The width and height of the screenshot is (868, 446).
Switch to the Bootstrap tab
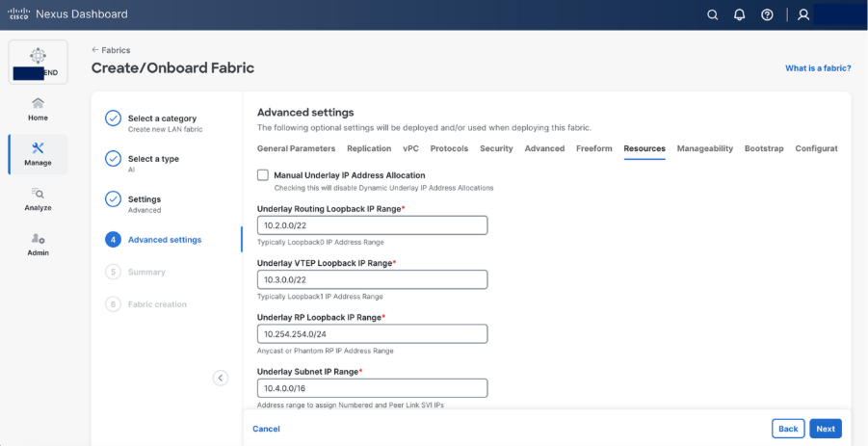[764, 148]
